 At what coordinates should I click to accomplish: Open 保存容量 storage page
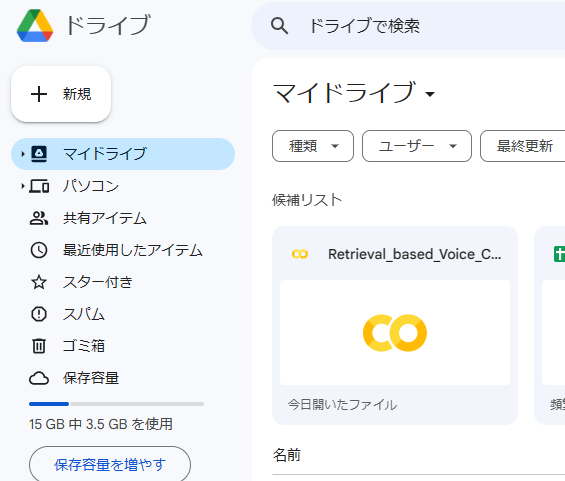[91, 378]
